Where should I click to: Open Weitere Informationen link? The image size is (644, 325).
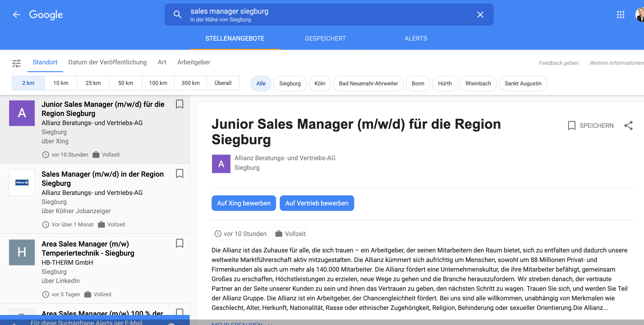point(617,63)
